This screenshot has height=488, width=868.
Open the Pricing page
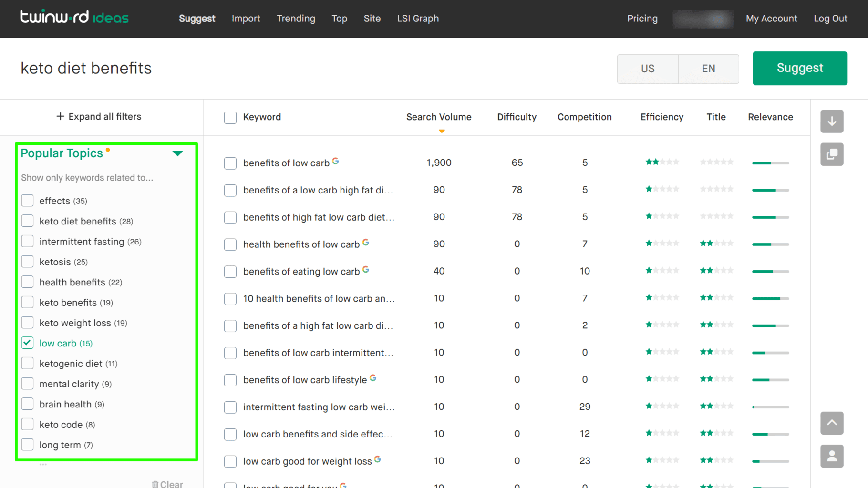click(x=642, y=19)
